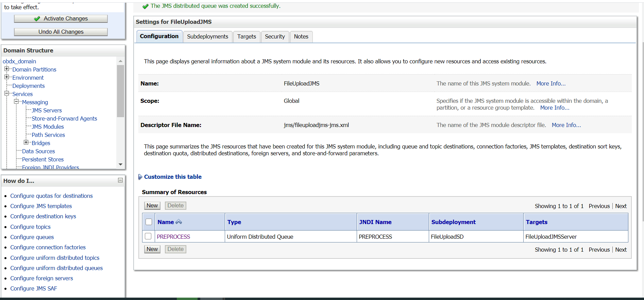Open the PREPROCESS queue link
644x300 pixels.
tap(173, 237)
